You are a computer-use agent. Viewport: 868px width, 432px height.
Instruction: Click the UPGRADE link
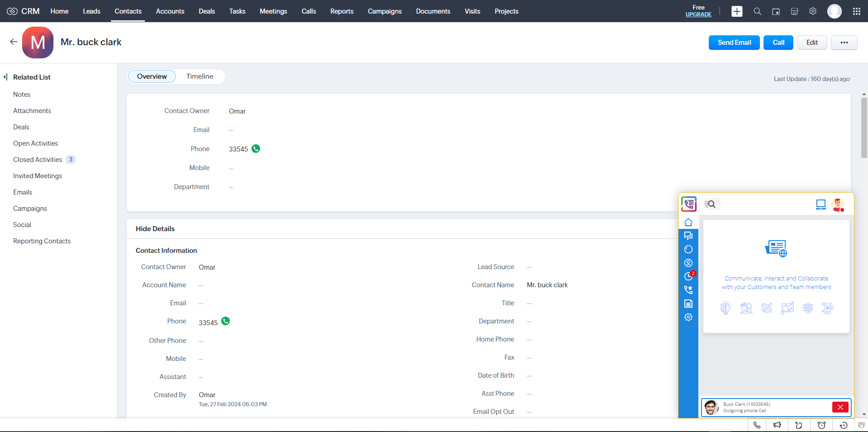(x=698, y=14)
